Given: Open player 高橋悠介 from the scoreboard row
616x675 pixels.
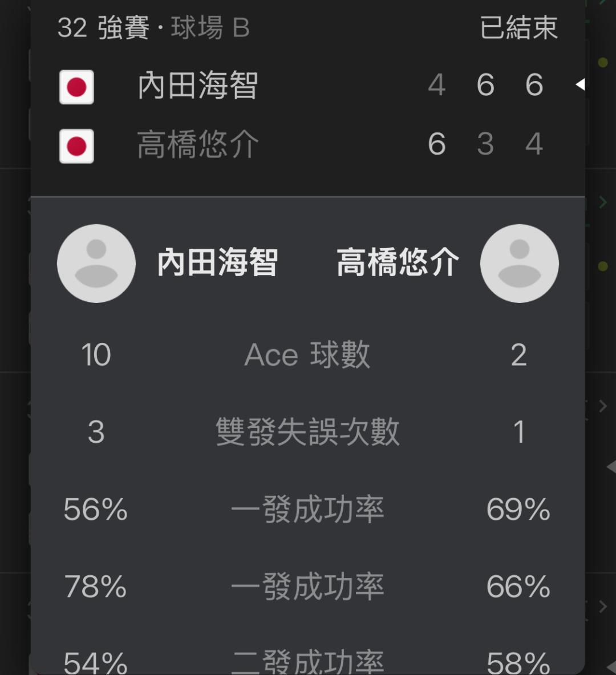Looking at the screenshot, I should point(198,144).
